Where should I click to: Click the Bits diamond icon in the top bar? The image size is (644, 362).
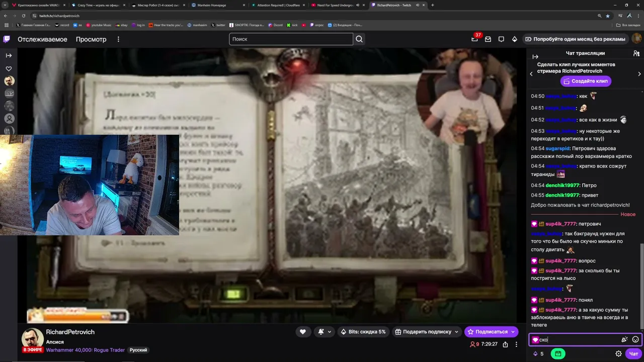[514, 39]
